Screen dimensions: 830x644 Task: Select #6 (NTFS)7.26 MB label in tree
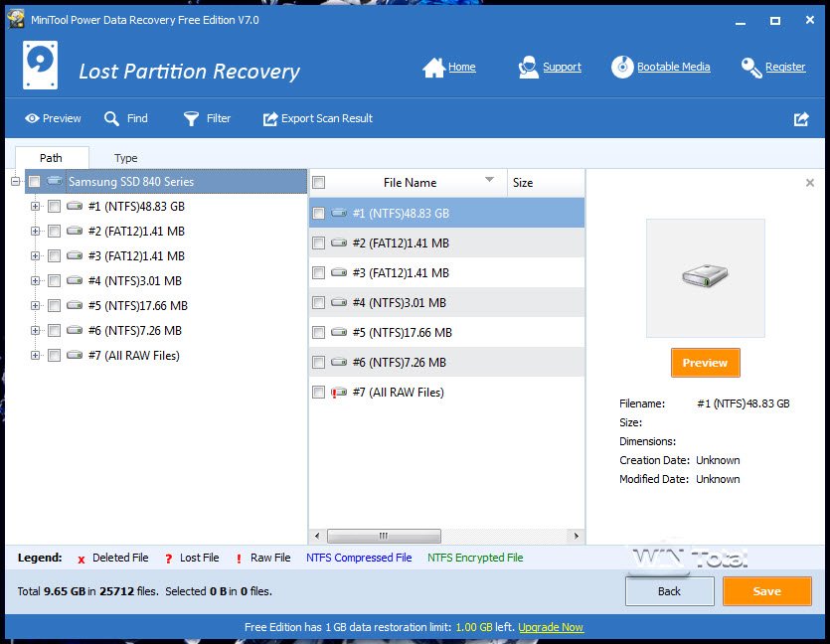click(x=135, y=331)
